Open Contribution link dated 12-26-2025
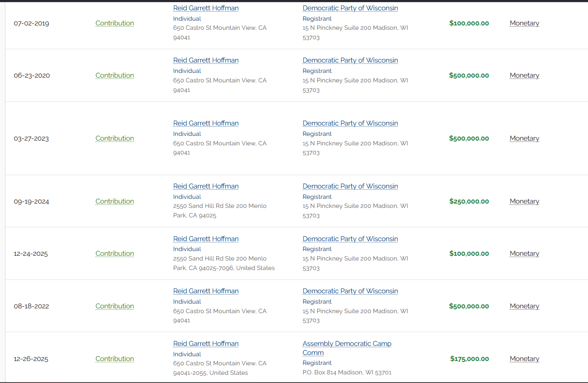This screenshot has height=383, width=588. point(114,359)
